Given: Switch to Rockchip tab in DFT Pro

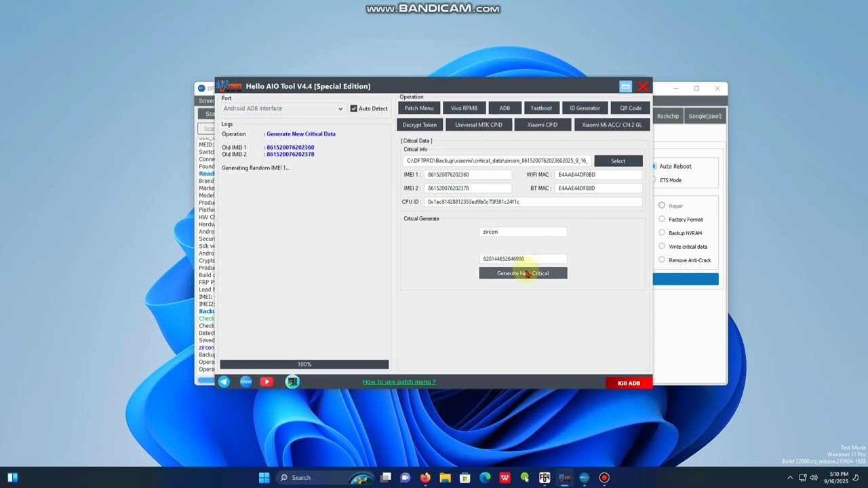Looking at the screenshot, I should 667,116.
